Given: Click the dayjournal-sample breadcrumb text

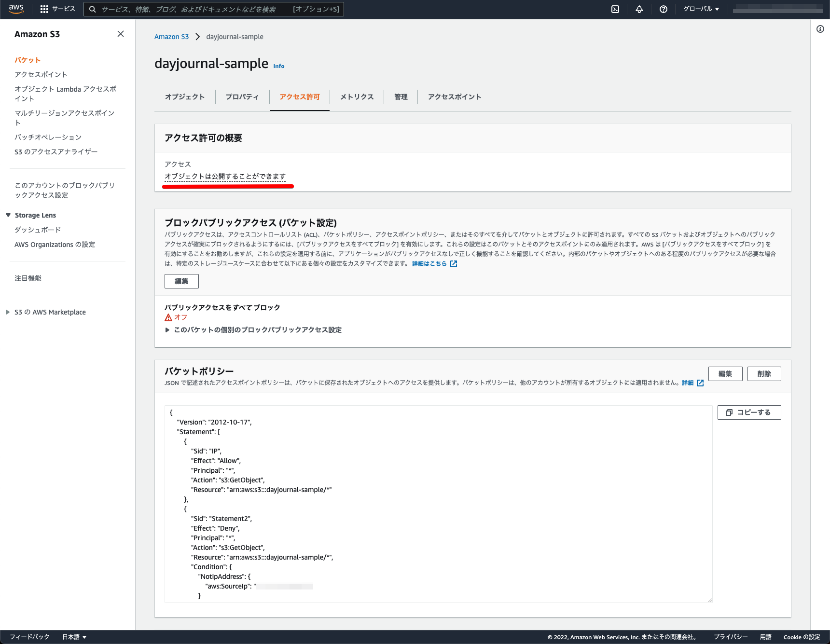Looking at the screenshot, I should pyautogui.click(x=235, y=37).
